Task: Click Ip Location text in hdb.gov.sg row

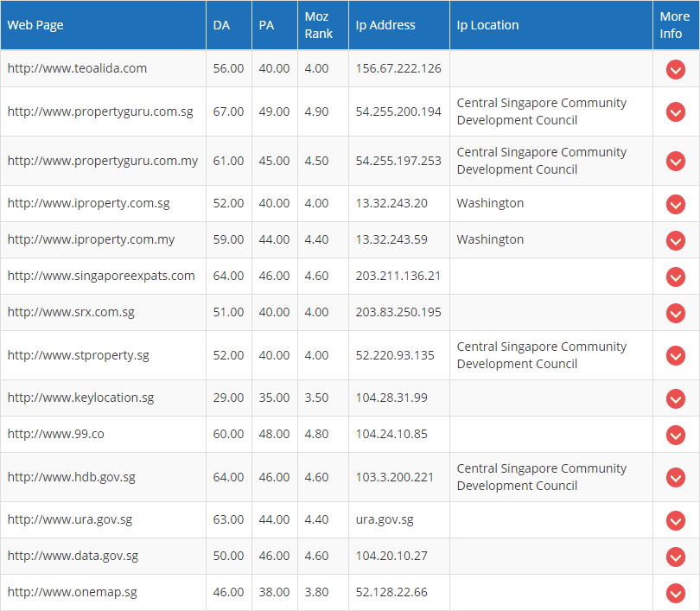Action: [542, 477]
